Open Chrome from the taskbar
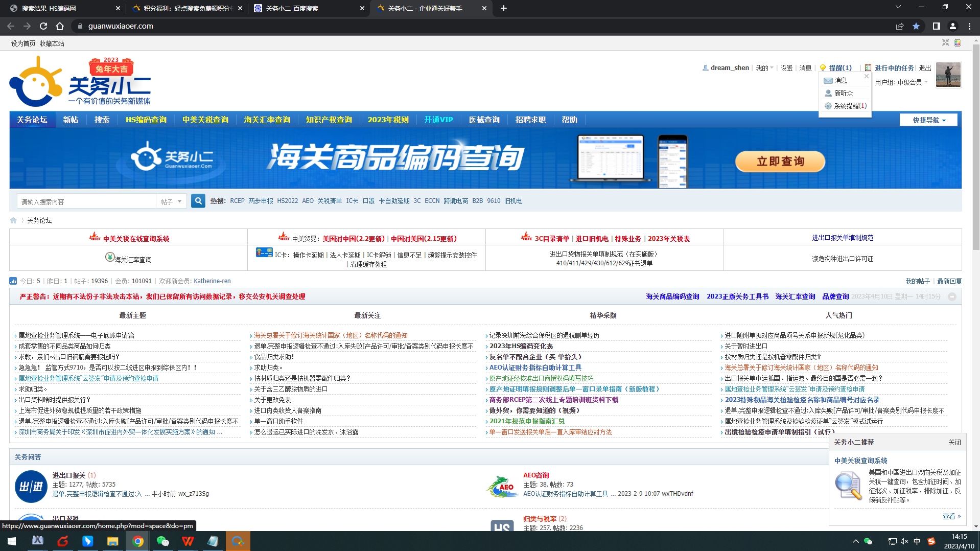This screenshot has height=551, width=980. point(138,541)
